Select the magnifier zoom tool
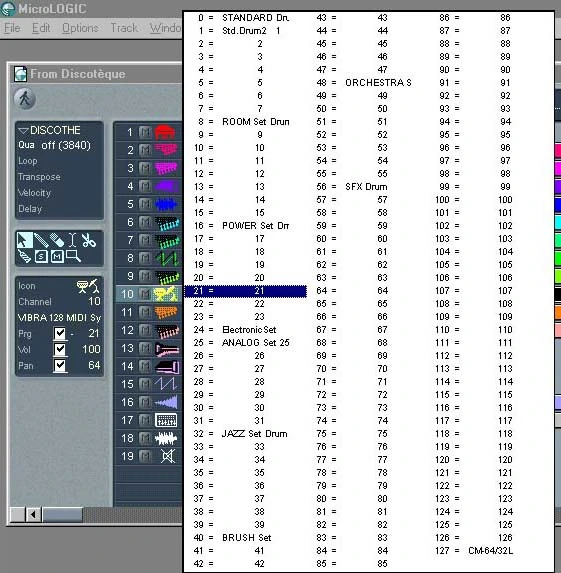Image resolution: width=561 pixels, height=573 pixels. coord(73,256)
